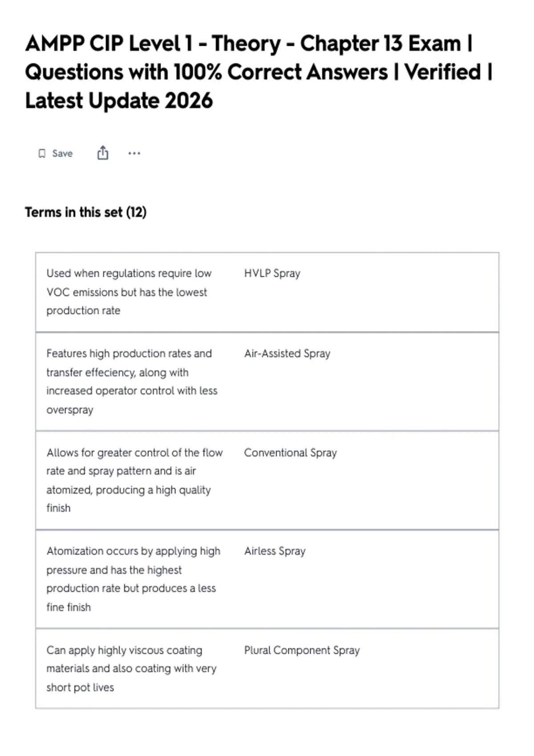The image size is (534, 756).
Task: Click the Save button label
Action: [62, 153]
